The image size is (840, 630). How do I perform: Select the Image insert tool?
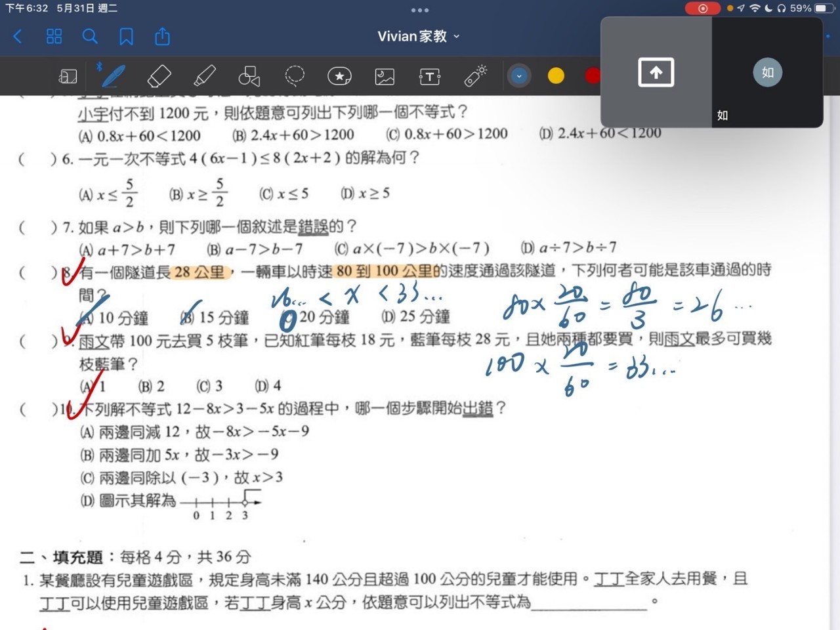click(385, 77)
